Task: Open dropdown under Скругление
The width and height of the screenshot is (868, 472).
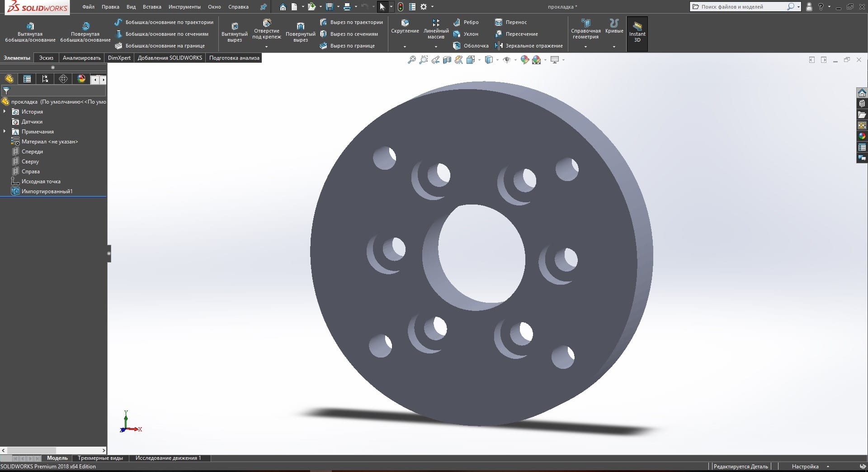Action: pyautogui.click(x=405, y=47)
